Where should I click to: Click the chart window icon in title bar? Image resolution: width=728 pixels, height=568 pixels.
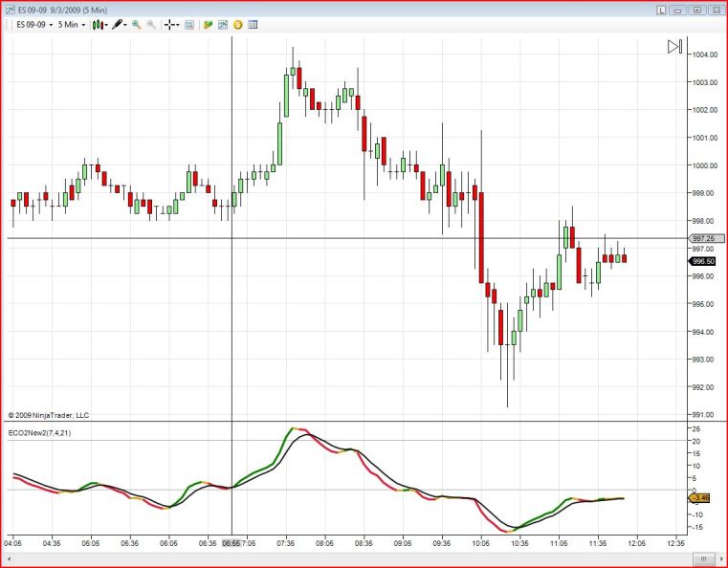(x=10, y=10)
